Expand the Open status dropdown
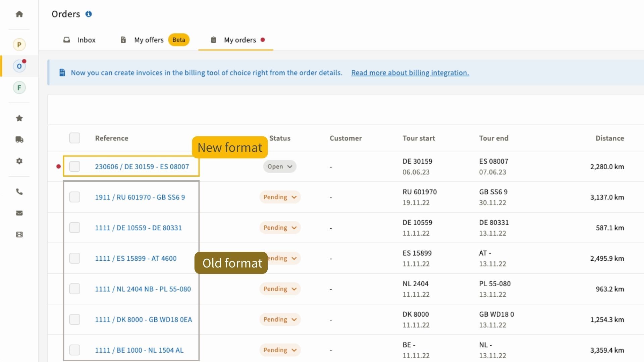The image size is (644, 362). point(280,167)
